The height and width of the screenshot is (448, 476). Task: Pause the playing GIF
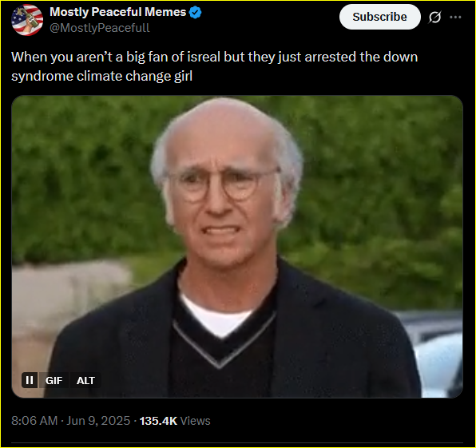pyautogui.click(x=30, y=380)
